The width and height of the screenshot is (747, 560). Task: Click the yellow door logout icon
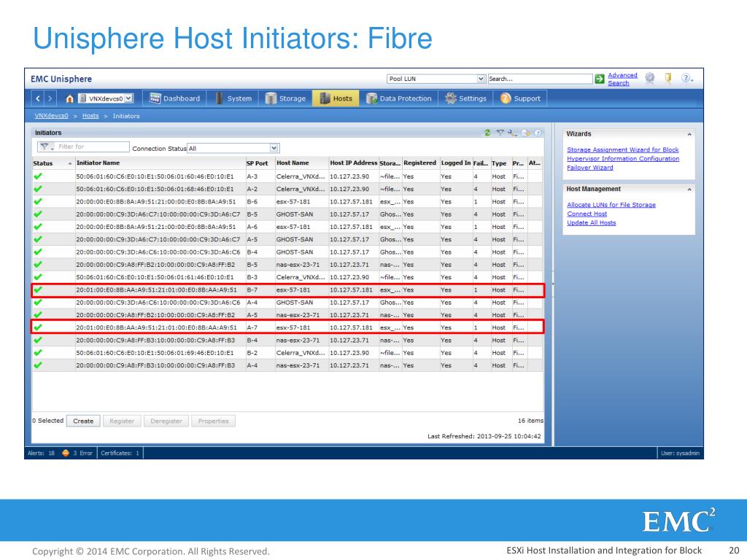coord(668,77)
